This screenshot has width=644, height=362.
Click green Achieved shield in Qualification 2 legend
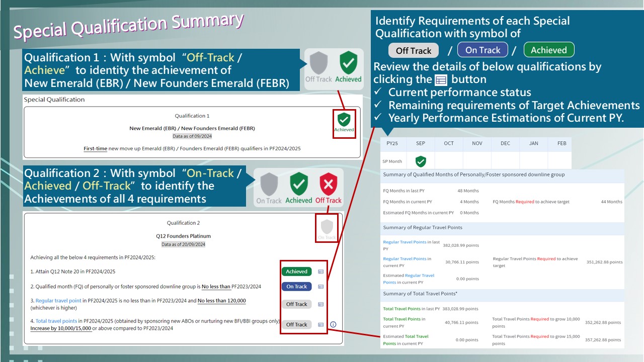click(299, 184)
